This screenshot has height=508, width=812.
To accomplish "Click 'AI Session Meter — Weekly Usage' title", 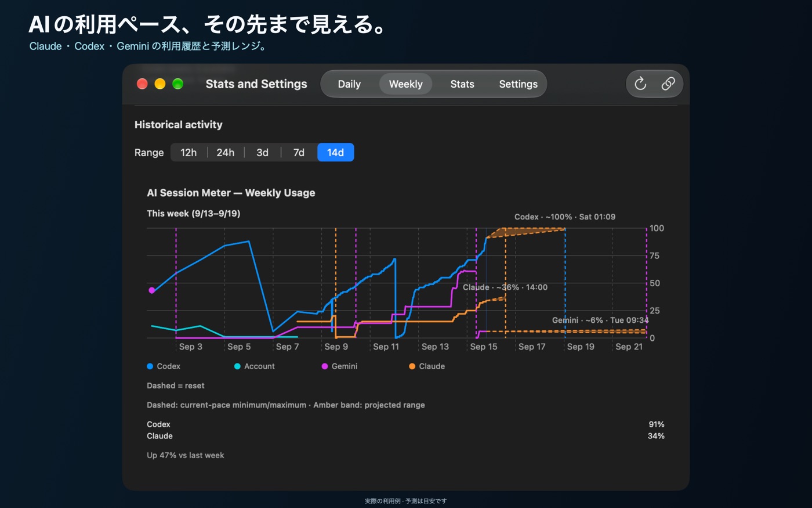I will (x=231, y=193).
